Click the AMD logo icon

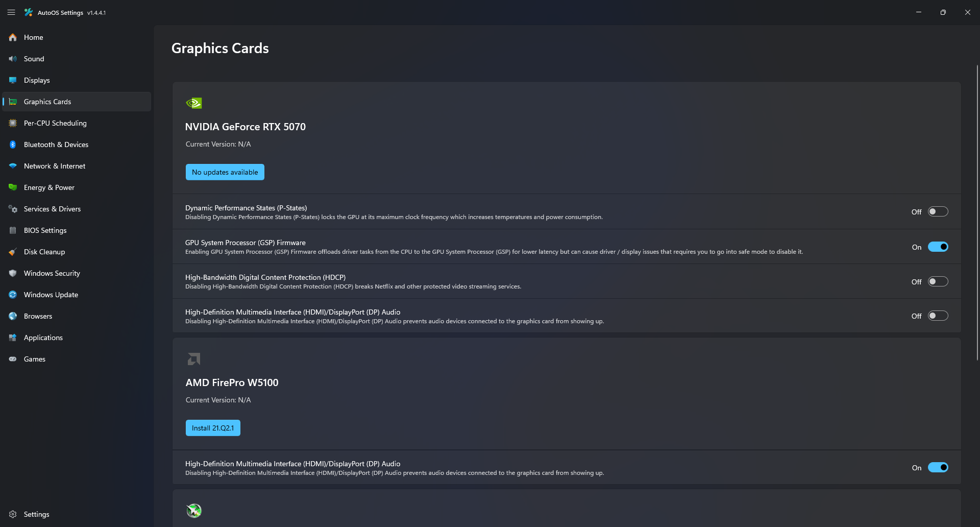[194, 359]
